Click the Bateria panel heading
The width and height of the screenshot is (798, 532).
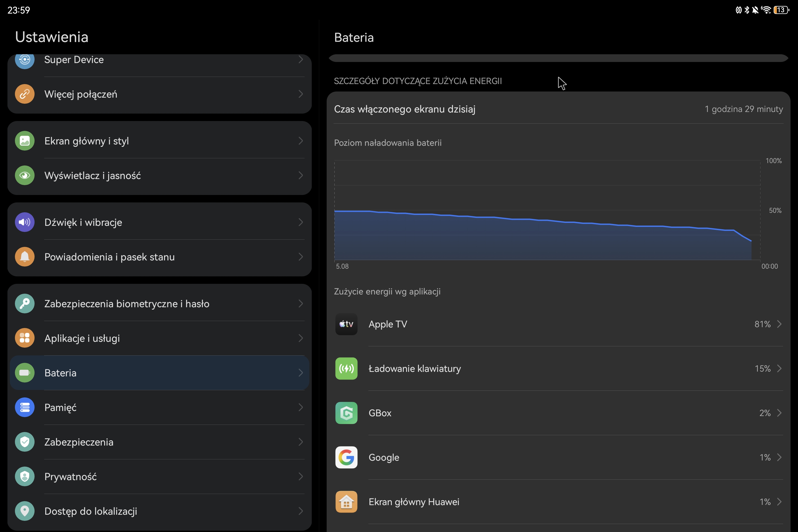pos(354,38)
